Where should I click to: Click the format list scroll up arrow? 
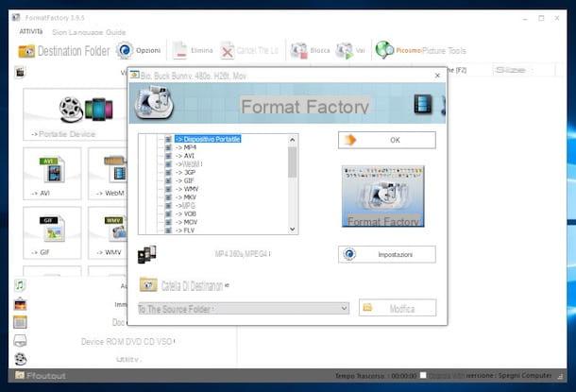[x=293, y=140]
